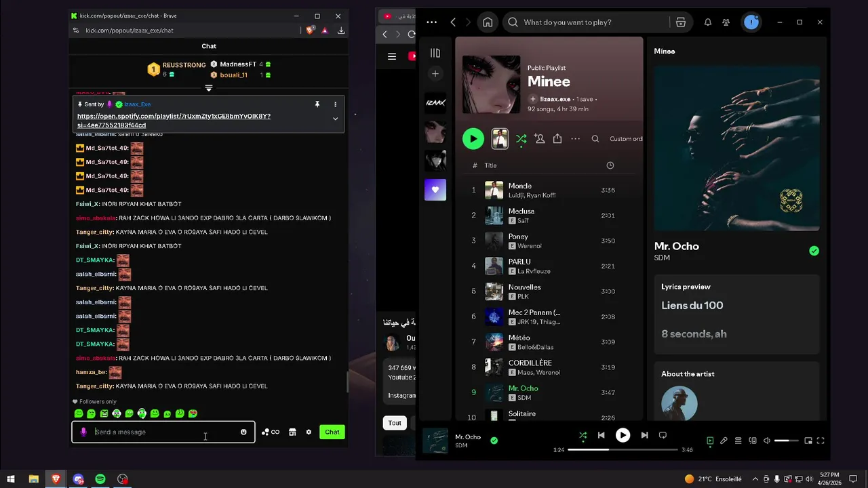This screenshot has height=488, width=868.
Task: Open shop icon beside chat input
Action: point(292,432)
